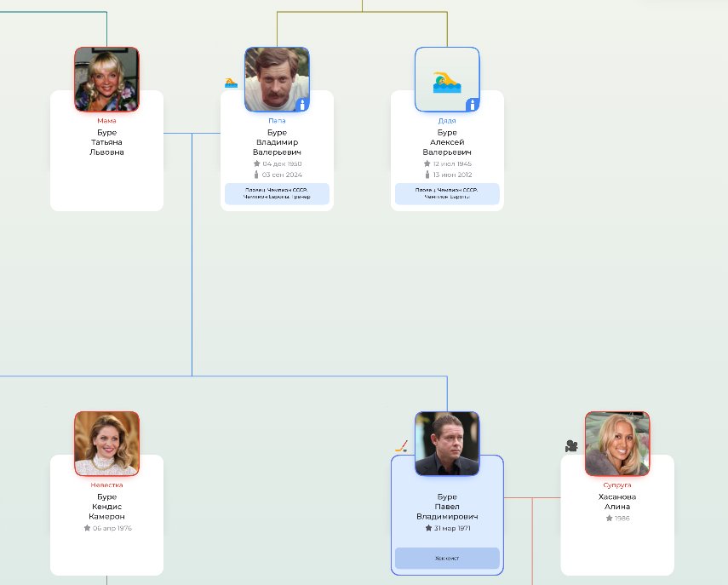Click the movie camera icon beside Алина Хасанова
Image resolution: width=728 pixels, height=585 pixels.
[571, 446]
